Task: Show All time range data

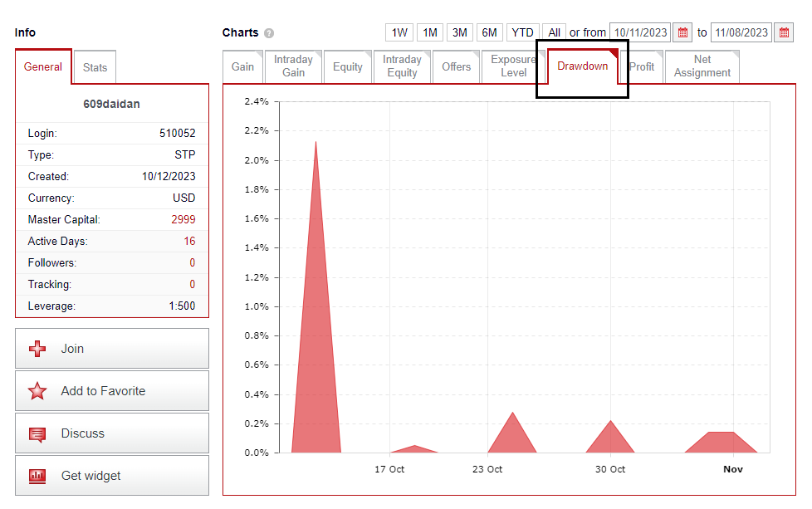Action: [x=554, y=32]
